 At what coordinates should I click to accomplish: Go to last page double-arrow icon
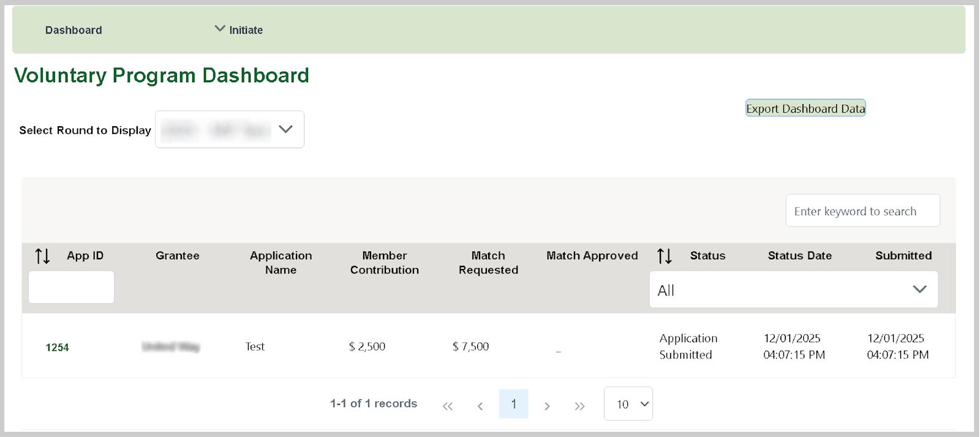point(579,406)
